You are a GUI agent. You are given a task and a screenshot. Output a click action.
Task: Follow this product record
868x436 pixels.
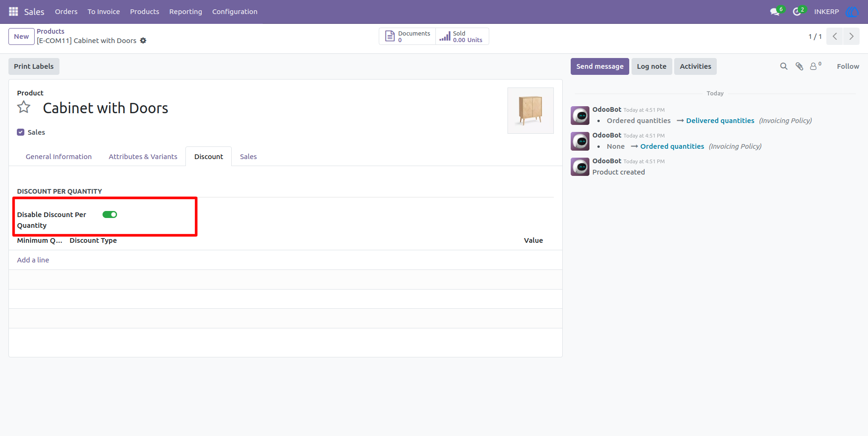[848, 66]
